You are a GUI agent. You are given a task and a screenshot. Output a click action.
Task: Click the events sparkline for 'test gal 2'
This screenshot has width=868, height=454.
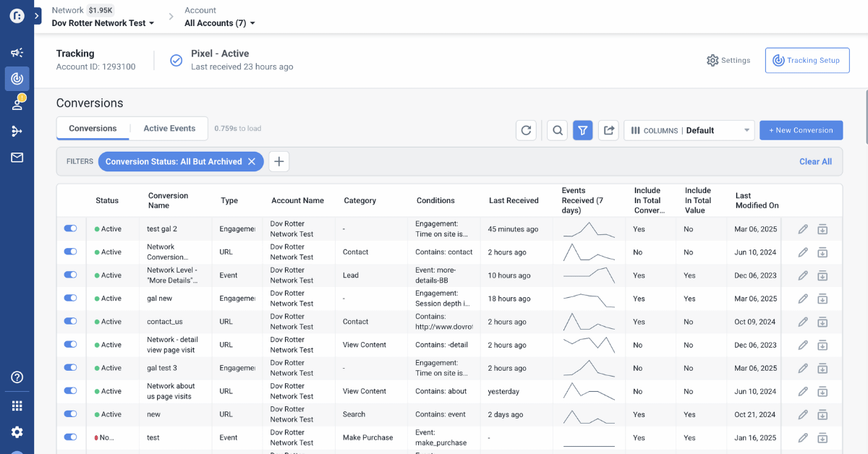(589, 229)
